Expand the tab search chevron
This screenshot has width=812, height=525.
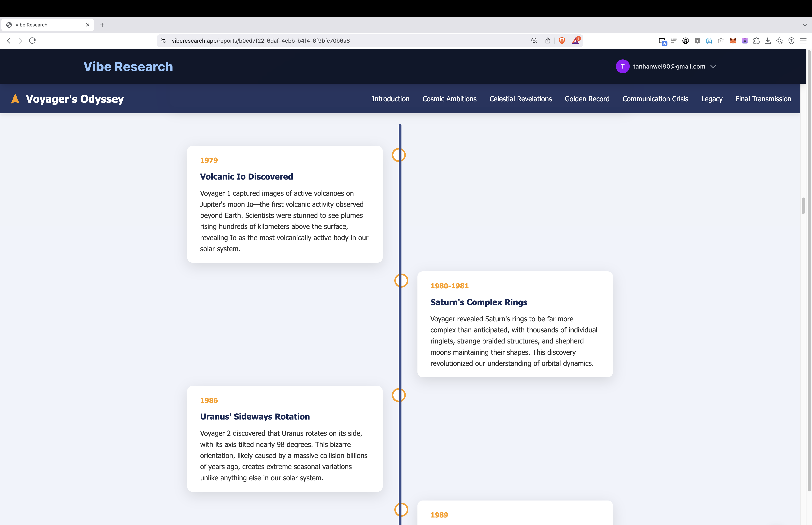click(x=804, y=25)
